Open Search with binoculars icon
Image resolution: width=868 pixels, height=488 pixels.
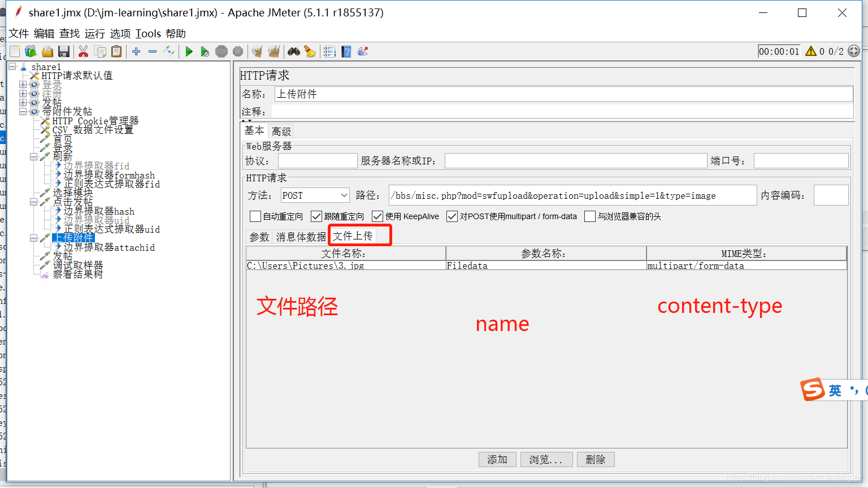coord(293,51)
